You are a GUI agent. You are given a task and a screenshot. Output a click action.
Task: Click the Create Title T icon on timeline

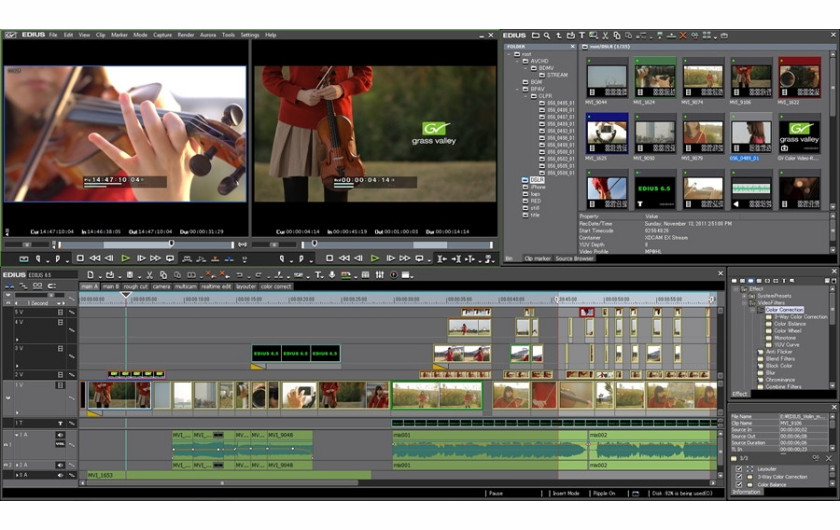pyautogui.click(x=318, y=275)
